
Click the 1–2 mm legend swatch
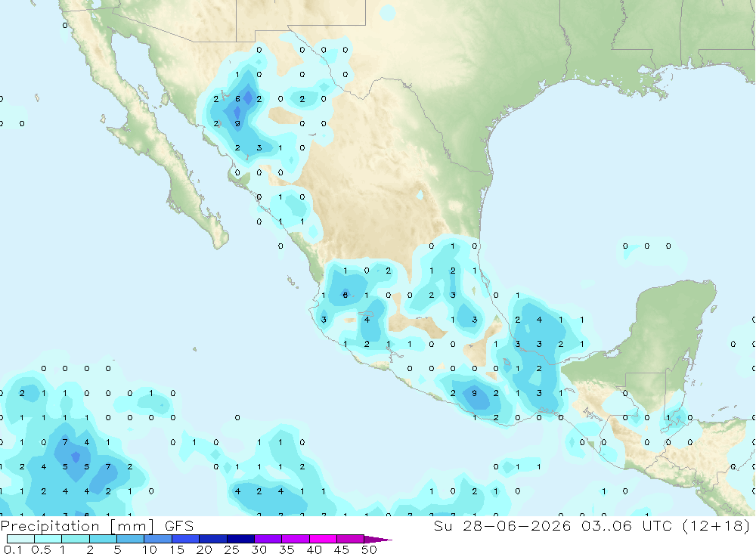(76, 539)
